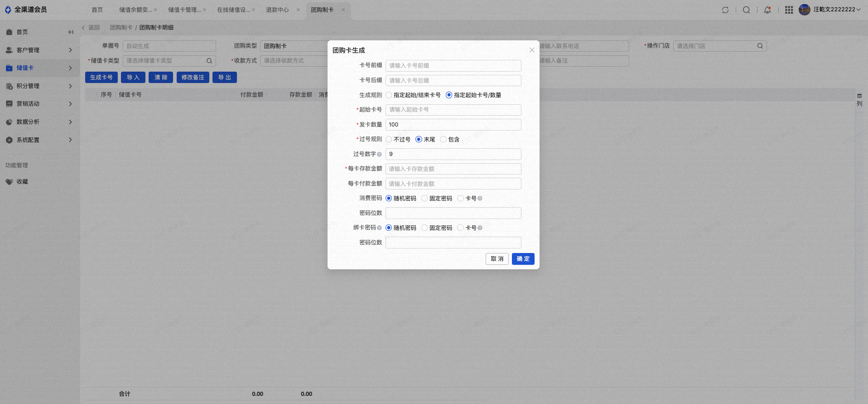Click the 积分管理 sidebar icon

click(9, 86)
